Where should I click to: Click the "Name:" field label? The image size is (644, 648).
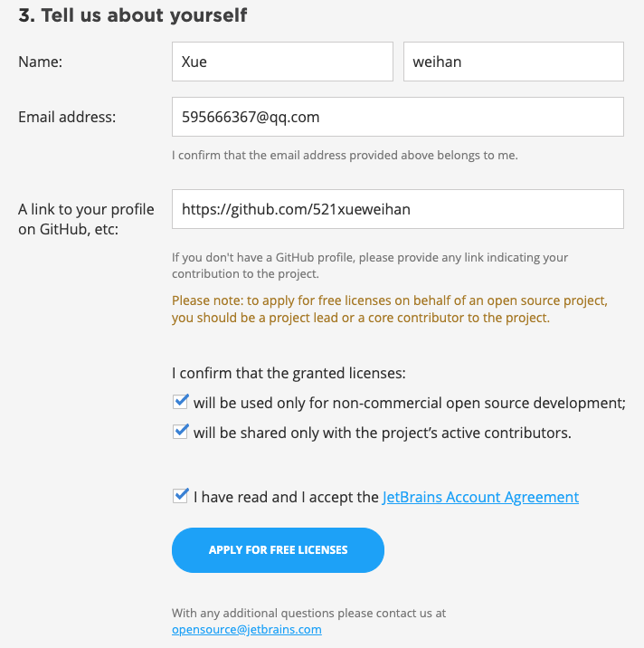tap(40, 62)
